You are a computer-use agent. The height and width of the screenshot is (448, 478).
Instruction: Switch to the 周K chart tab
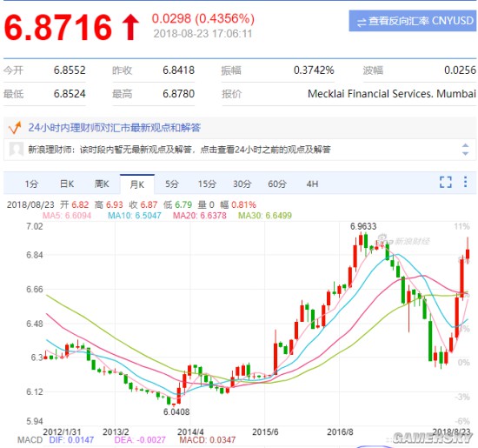(x=102, y=184)
